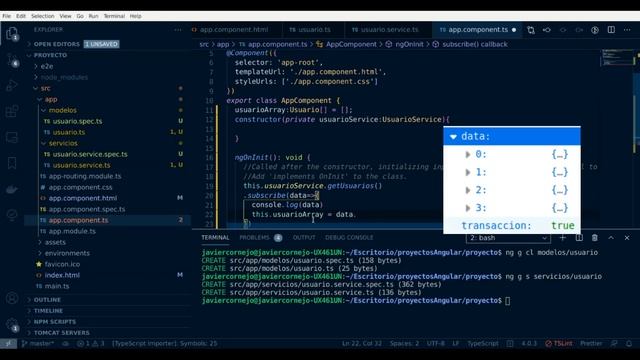This screenshot has width=640, height=360.
Task: Click Ln 22, Col 32 in status bar
Action: (362, 344)
